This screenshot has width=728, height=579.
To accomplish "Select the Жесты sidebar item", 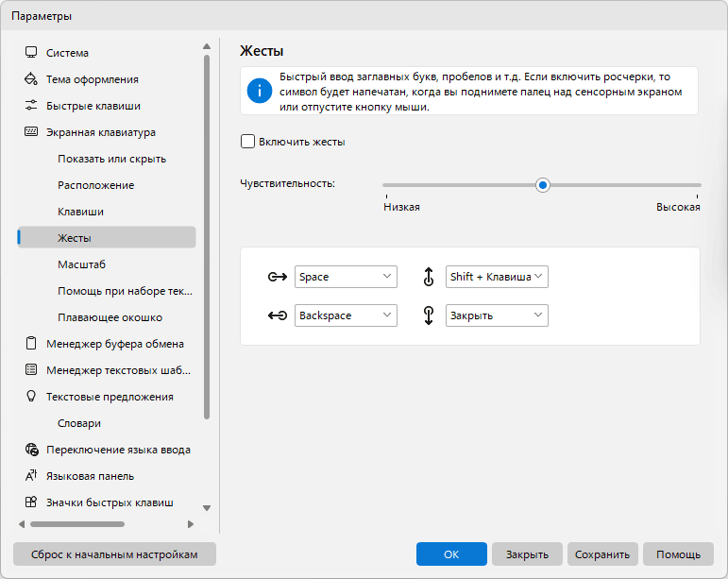I will point(107,237).
